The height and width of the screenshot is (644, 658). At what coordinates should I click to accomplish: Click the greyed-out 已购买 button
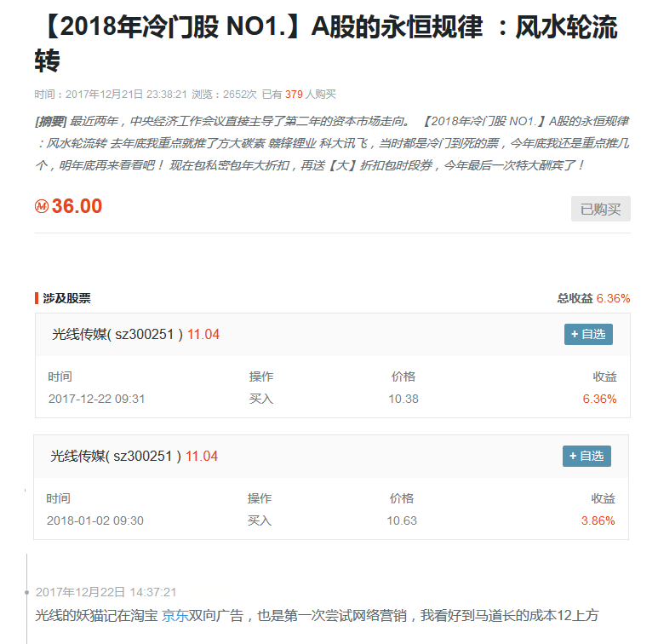pos(600,209)
